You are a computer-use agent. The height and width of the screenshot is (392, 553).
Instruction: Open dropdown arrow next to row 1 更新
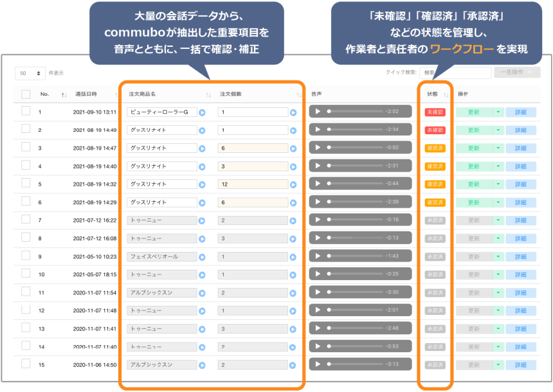coord(498,112)
